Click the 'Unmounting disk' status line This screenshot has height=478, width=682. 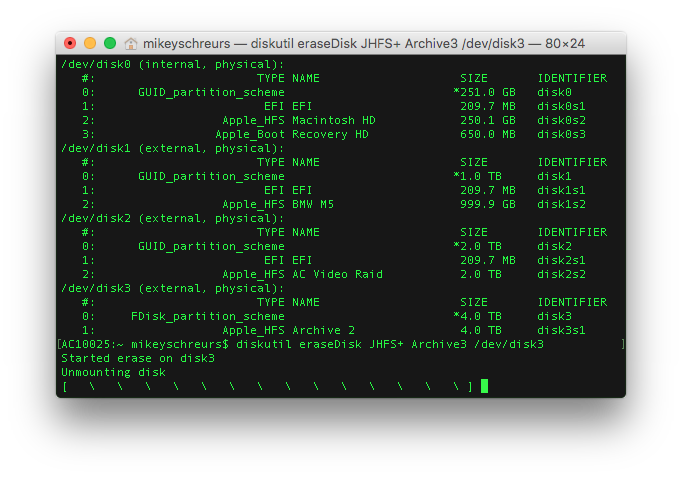(113, 372)
